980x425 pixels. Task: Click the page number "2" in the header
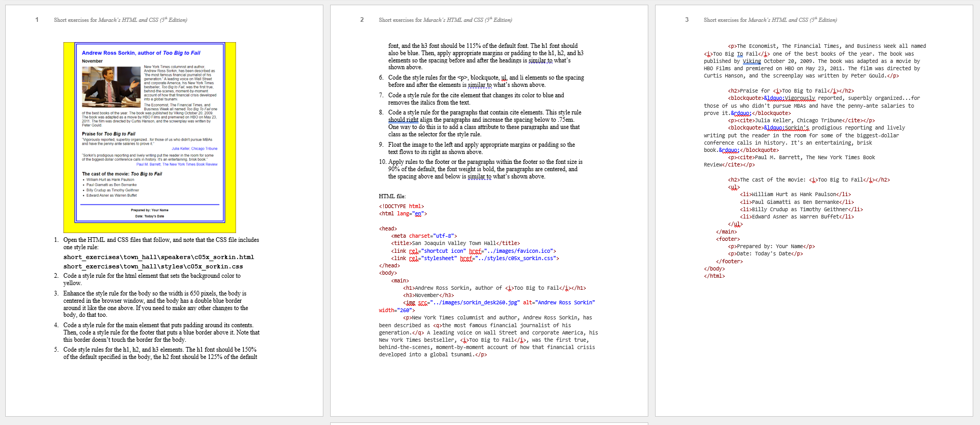tap(362, 20)
